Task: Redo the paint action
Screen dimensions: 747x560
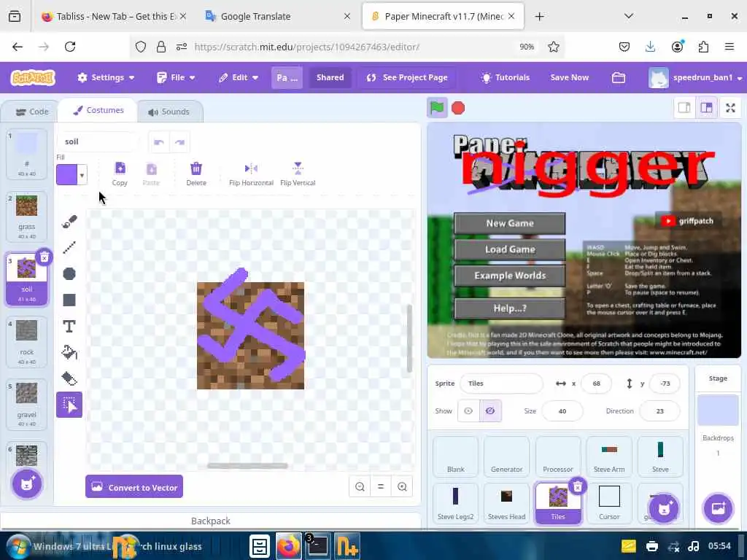Action: [179, 142]
